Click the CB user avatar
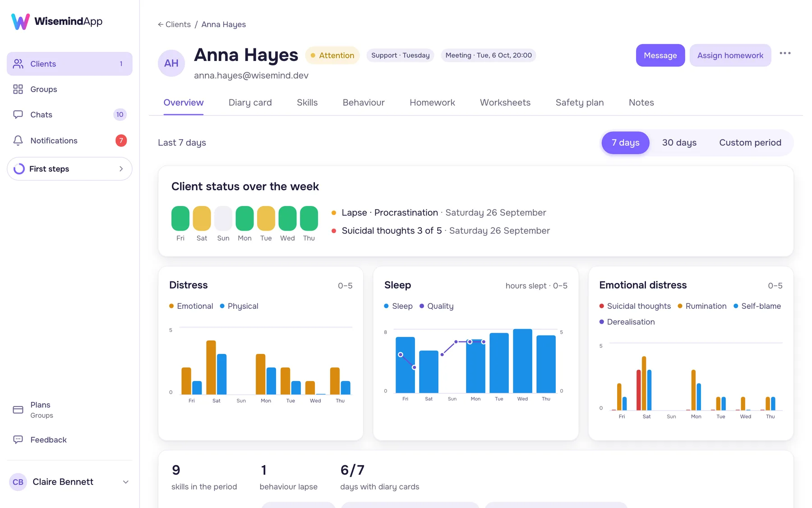This screenshot has height=508, width=812. (18, 482)
